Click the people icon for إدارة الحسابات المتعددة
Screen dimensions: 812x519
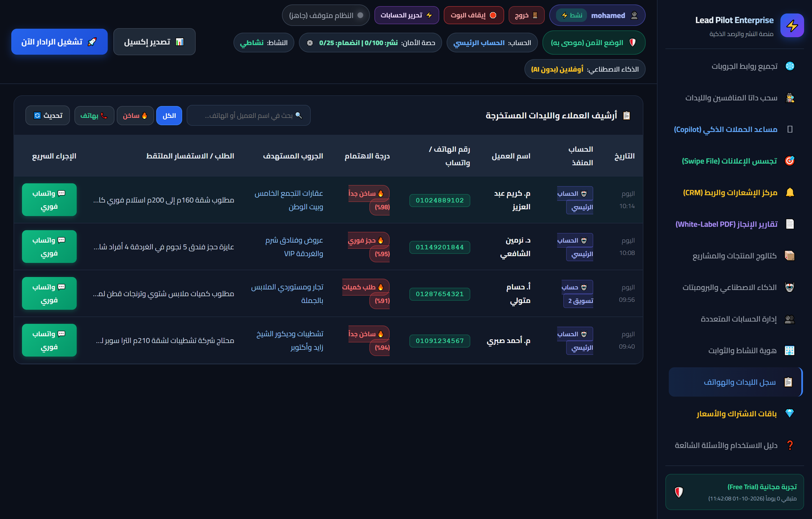[x=790, y=319]
